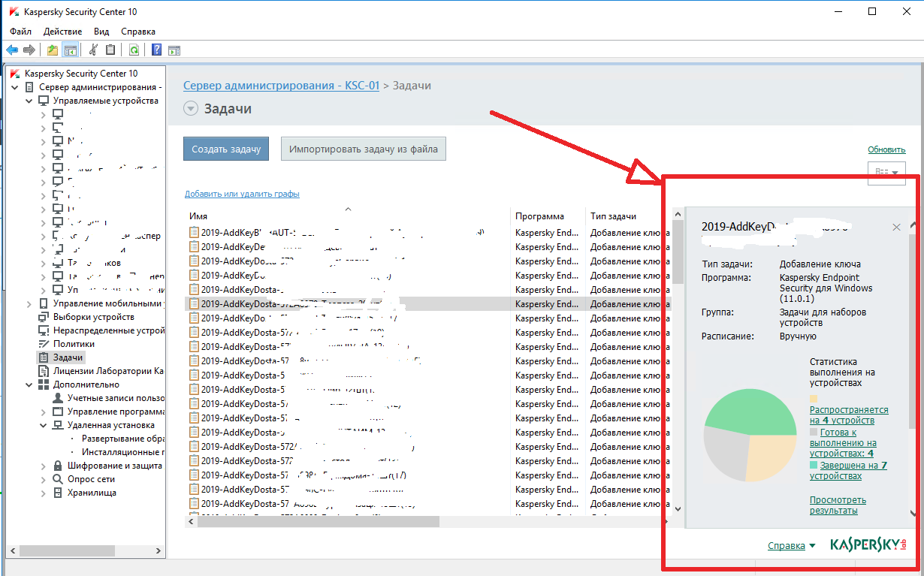Collapse the Удаленная установка tree node
924x576 pixels.
click(x=44, y=425)
